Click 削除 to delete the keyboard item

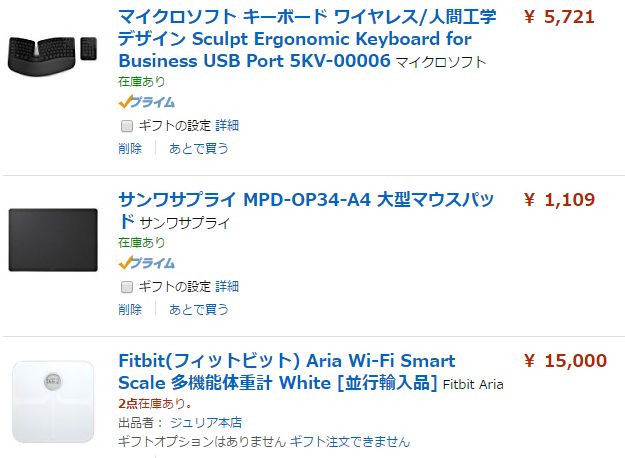tap(130, 148)
